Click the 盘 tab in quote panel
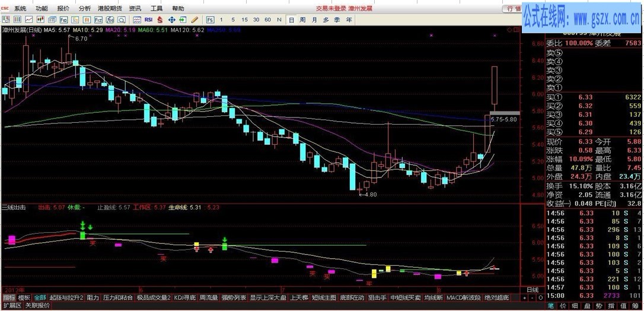This screenshot has width=644, height=311. (588, 306)
